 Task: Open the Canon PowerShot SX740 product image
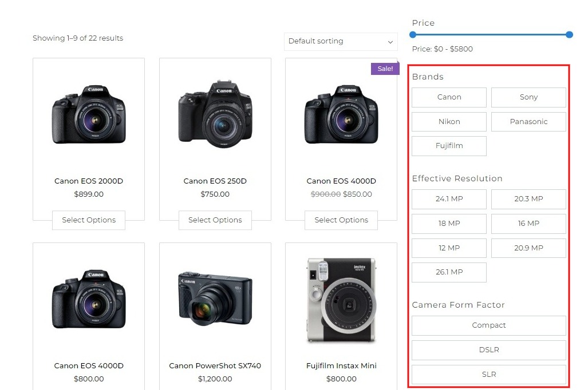(x=215, y=297)
